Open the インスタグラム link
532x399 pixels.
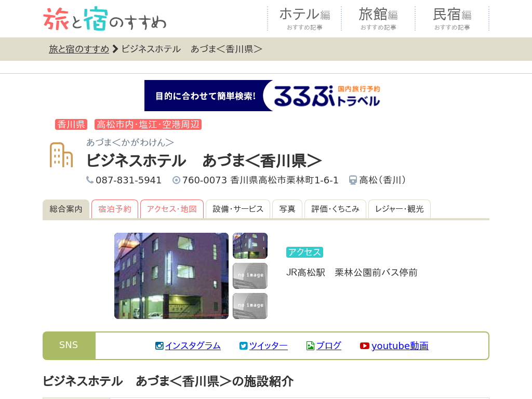193,345
